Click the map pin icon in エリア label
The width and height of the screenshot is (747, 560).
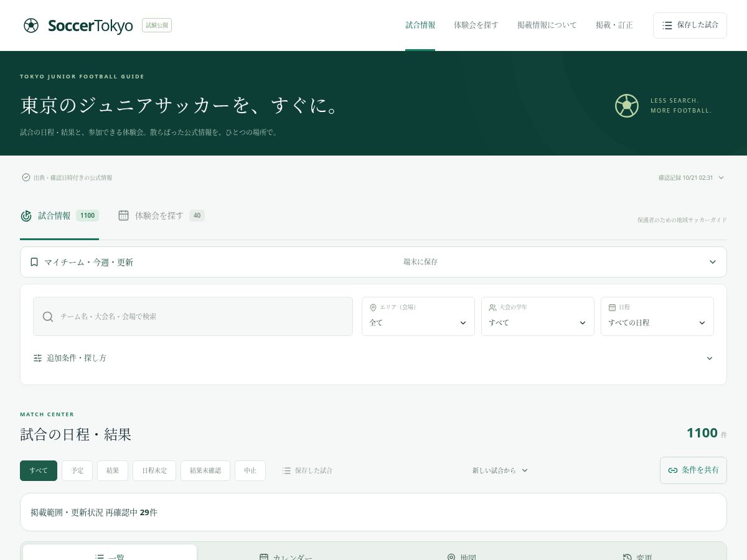coord(374,307)
